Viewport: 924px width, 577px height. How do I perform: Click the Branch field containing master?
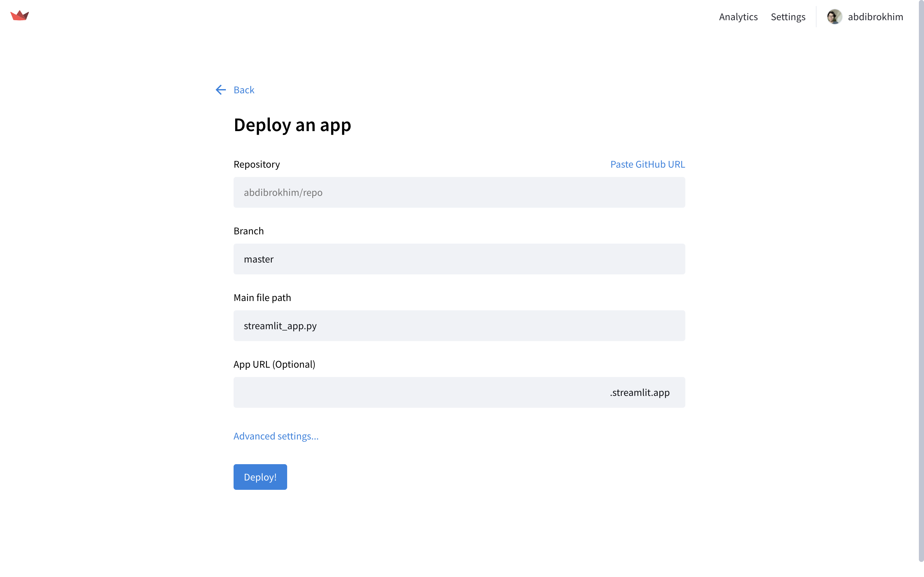point(459,259)
